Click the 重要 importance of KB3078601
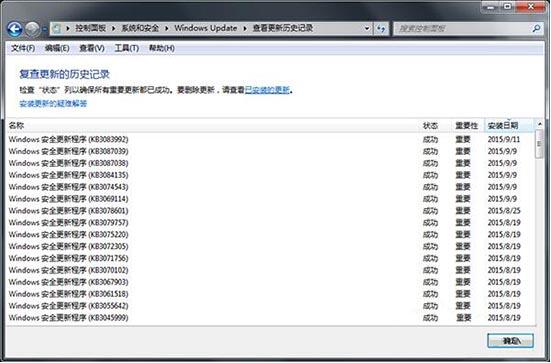Screen dimensions: 551x363 tap(463, 211)
